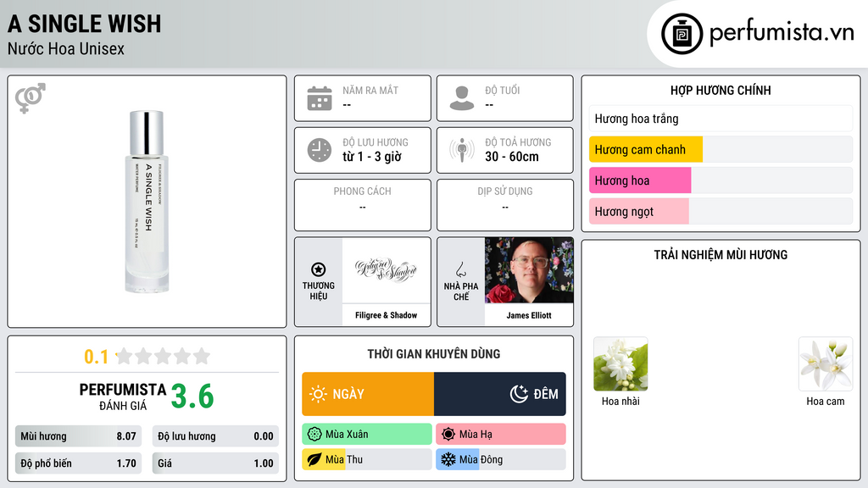Viewport: 868px width, 488px height.
Task: Click the leaf icon for Mùa Thu
Action: click(x=314, y=459)
